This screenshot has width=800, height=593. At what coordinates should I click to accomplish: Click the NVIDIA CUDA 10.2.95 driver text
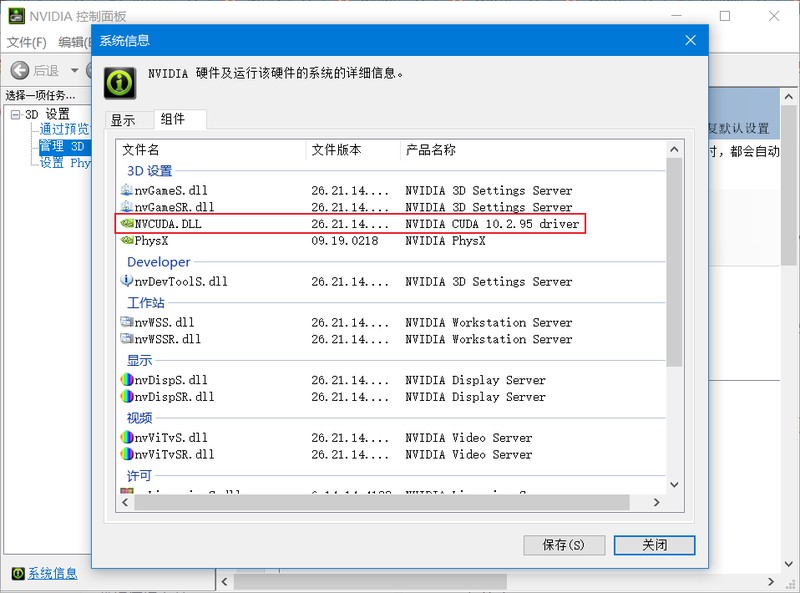click(492, 224)
